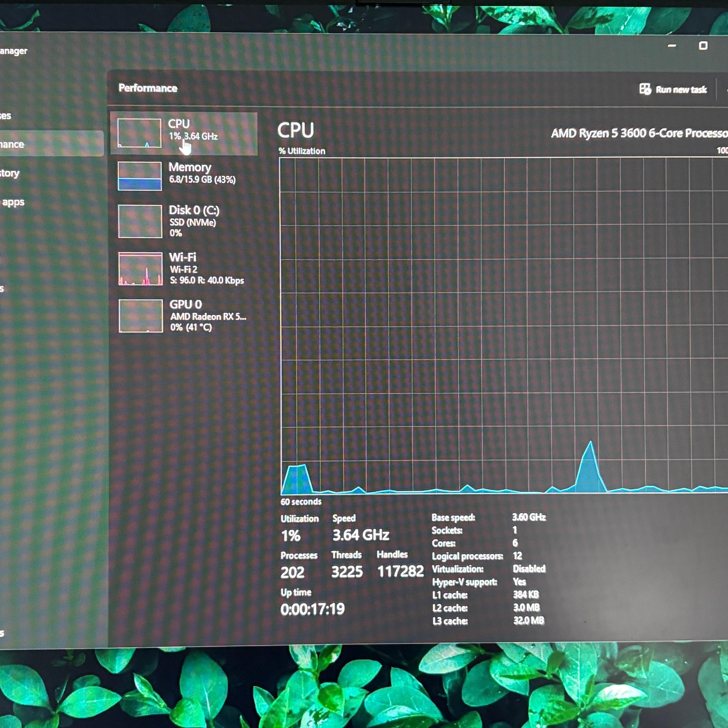Click the CPU utilization graph
This screenshot has width=728, height=728.
pos(504,326)
